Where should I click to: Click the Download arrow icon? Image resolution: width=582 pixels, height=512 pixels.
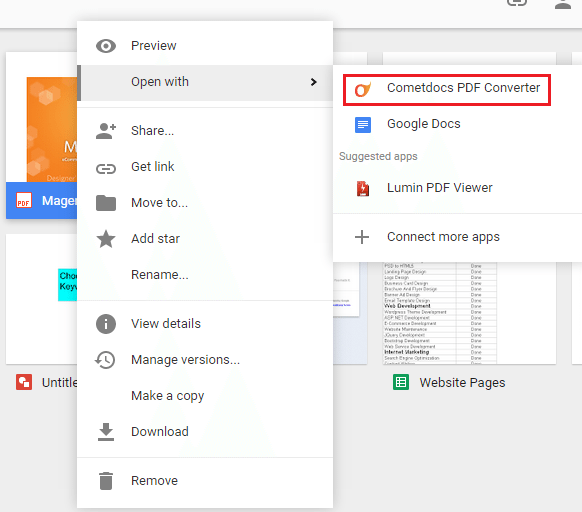click(106, 432)
